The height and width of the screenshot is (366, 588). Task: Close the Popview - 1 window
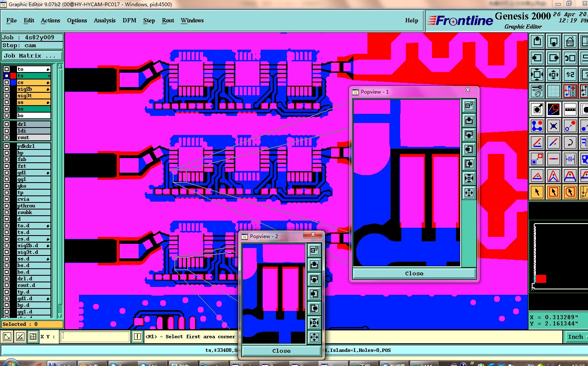pyautogui.click(x=468, y=90)
